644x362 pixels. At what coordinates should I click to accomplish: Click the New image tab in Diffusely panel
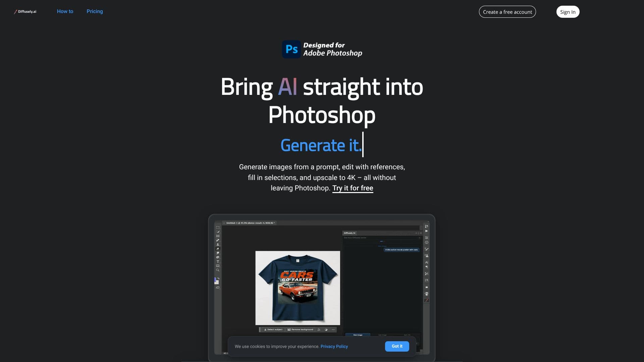(358, 335)
